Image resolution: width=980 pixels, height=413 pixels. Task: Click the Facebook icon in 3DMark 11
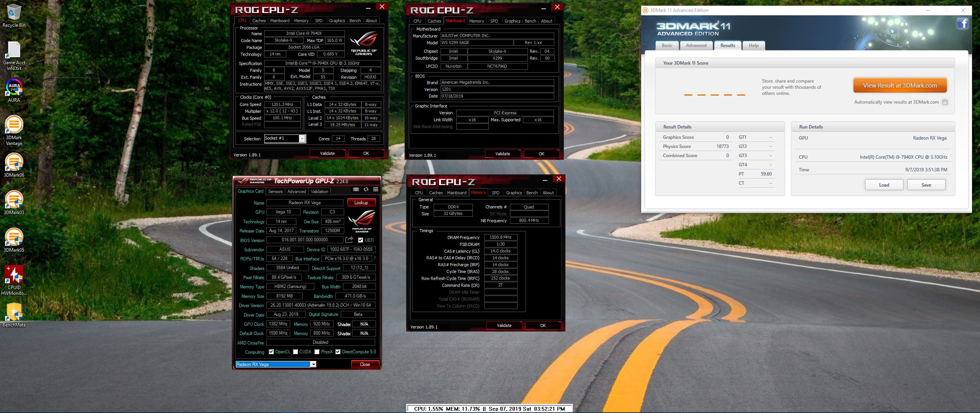[x=963, y=24]
